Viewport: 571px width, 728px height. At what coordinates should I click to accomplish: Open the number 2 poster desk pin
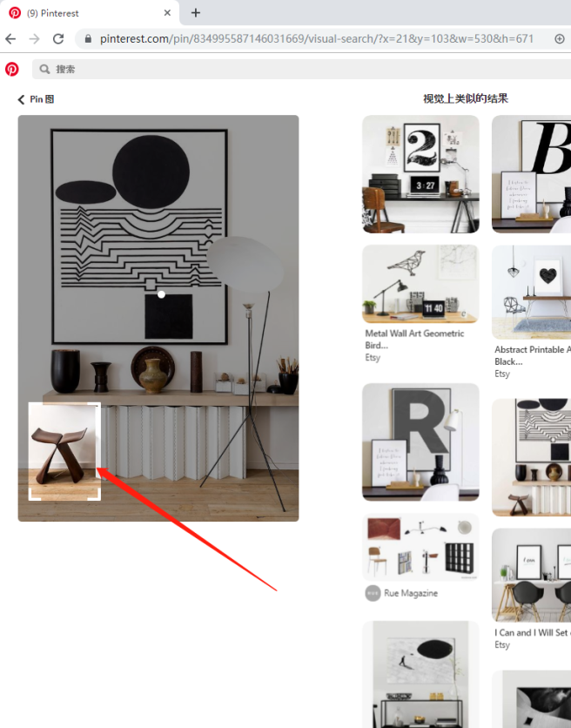pyautogui.click(x=420, y=174)
